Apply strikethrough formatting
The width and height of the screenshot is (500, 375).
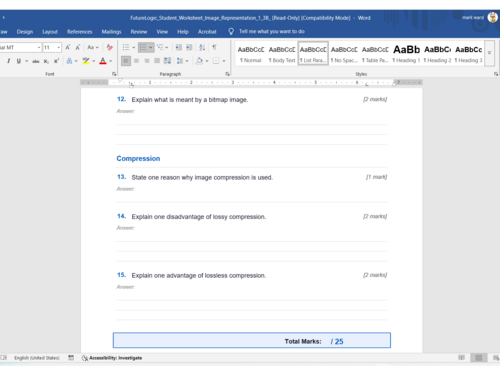tap(36, 61)
